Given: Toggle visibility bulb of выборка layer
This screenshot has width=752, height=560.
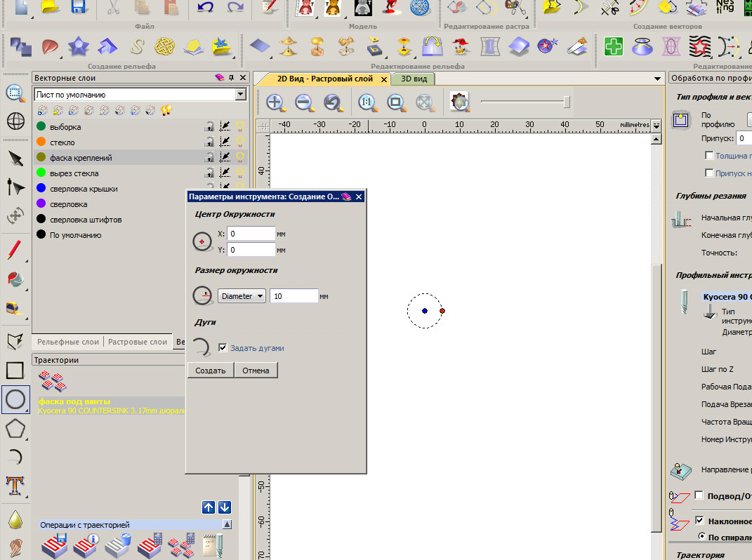Looking at the screenshot, I should (x=240, y=126).
